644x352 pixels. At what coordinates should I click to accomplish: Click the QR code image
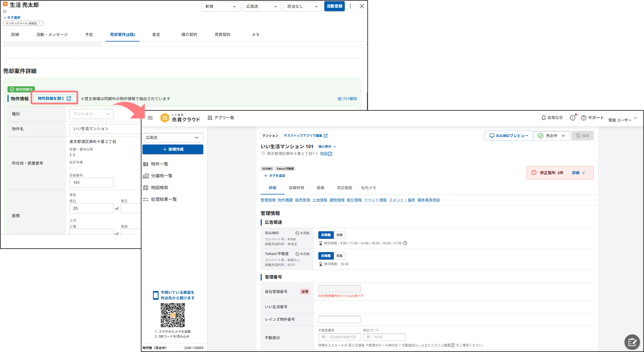point(173,315)
